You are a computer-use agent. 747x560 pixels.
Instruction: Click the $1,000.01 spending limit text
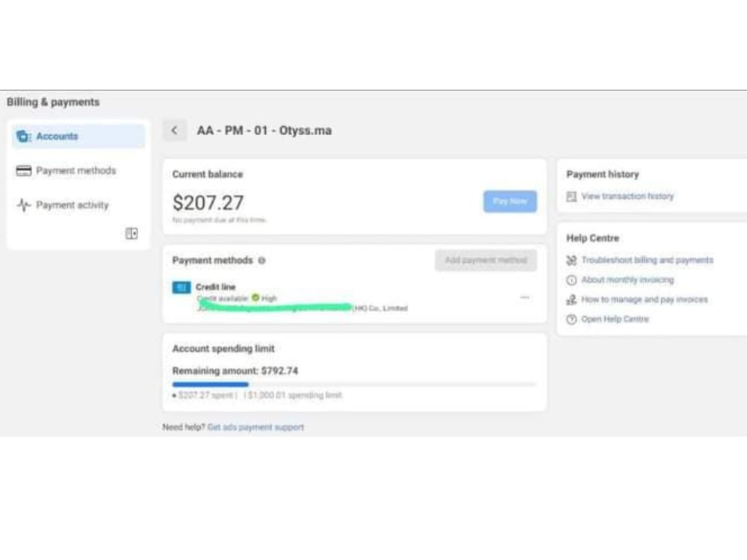pyautogui.click(x=294, y=395)
